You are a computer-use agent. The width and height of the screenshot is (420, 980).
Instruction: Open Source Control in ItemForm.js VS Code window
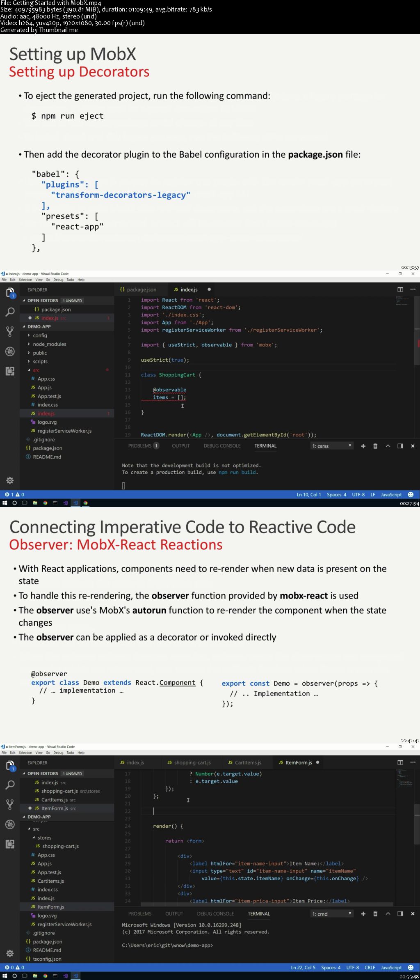coord(10,805)
